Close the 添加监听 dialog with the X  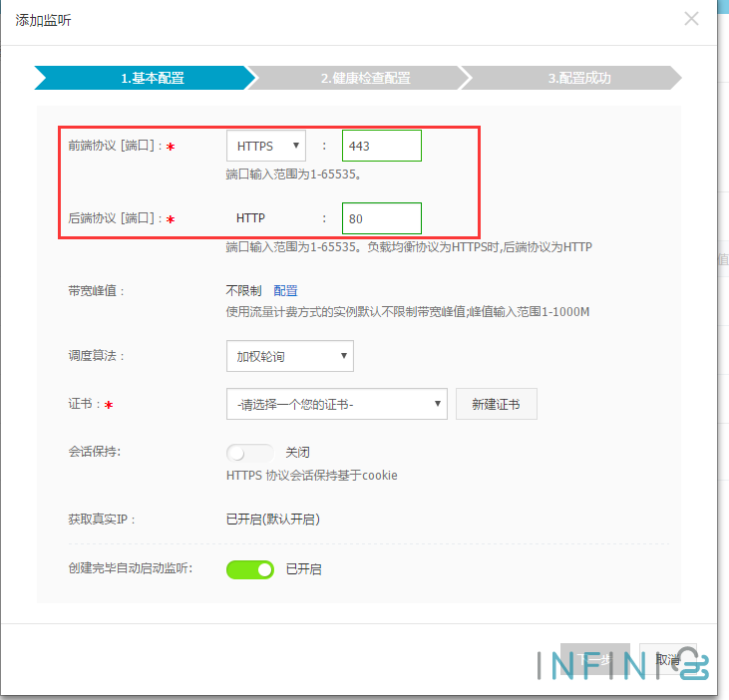[691, 19]
